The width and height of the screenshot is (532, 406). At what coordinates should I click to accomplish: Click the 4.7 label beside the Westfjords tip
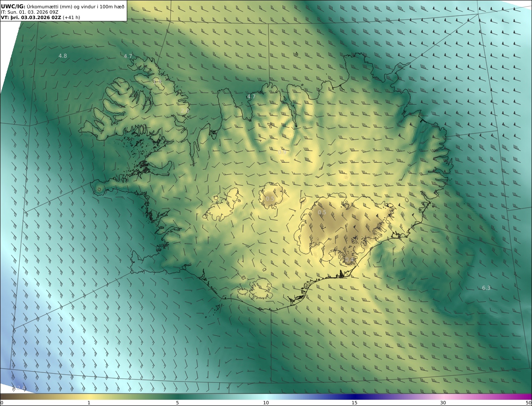[x=128, y=56]
